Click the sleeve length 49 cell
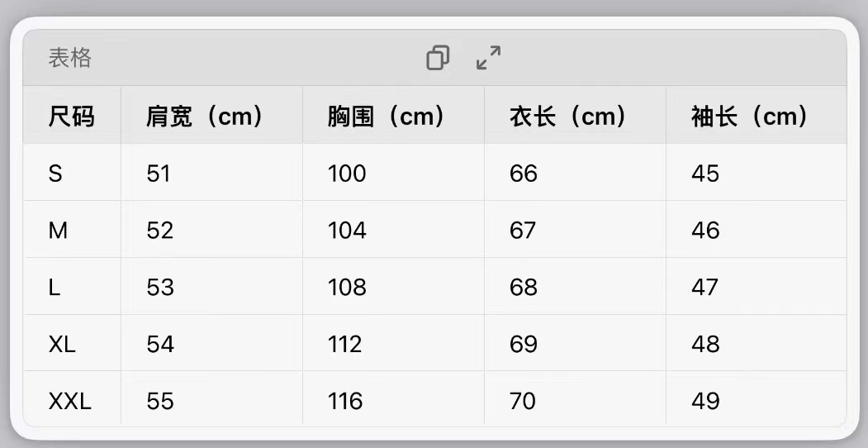Screen dimensions: 868x448 pyautogui.click(x=705, y=402)
